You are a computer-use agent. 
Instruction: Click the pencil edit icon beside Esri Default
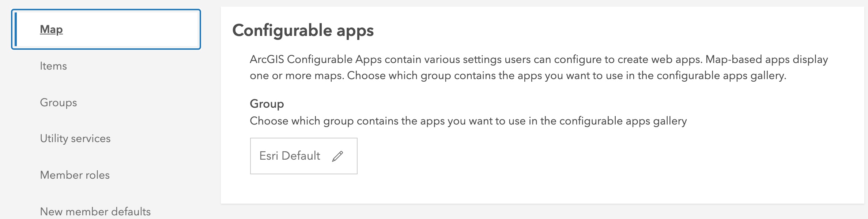(337, 156)
